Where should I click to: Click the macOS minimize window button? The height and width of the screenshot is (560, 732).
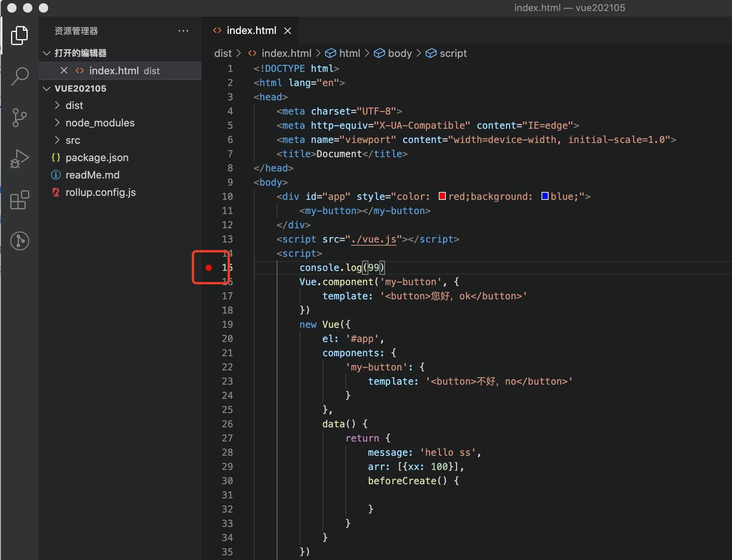coord(28,8)
